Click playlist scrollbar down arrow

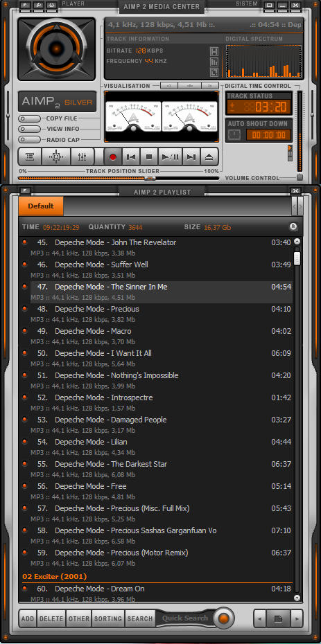[297, 598]
